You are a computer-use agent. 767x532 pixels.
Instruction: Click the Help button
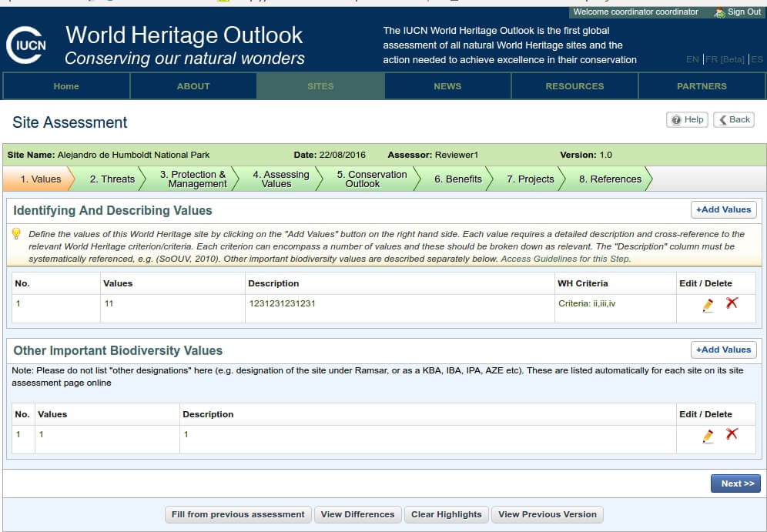[x=687, y=120]
